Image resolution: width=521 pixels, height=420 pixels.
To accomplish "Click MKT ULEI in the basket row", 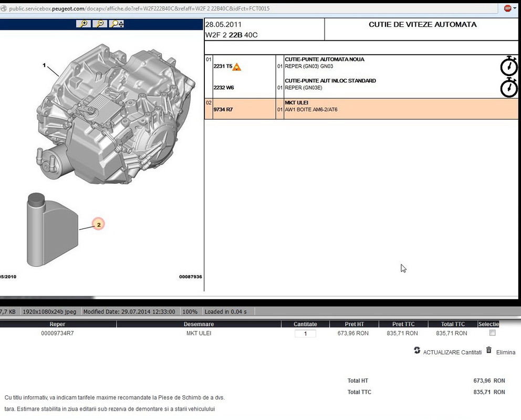I will (199, 333).
